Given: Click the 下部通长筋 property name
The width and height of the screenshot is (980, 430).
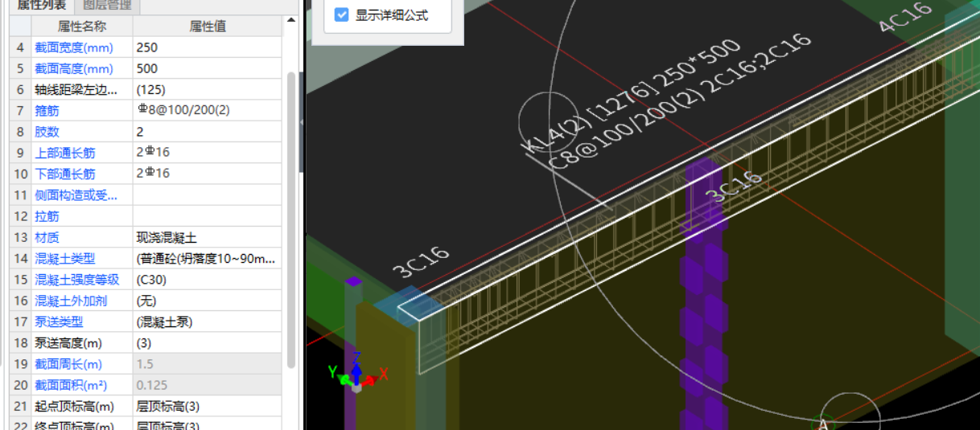Looking at the screenshot, I should (64, 174).
